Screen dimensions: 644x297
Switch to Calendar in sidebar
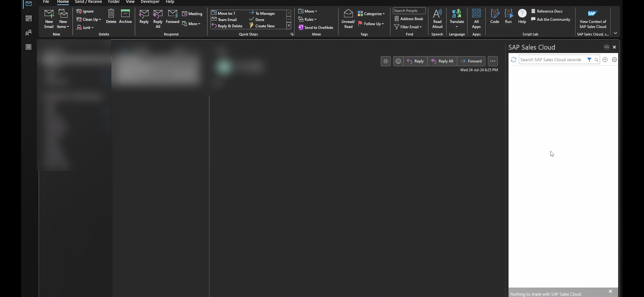(29, 18)
